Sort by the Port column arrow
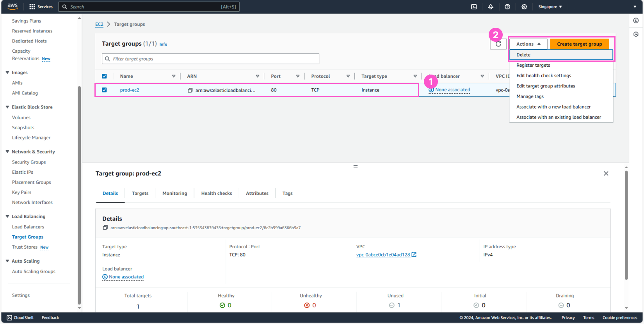 pyautogui.click(x=298, y=76)
